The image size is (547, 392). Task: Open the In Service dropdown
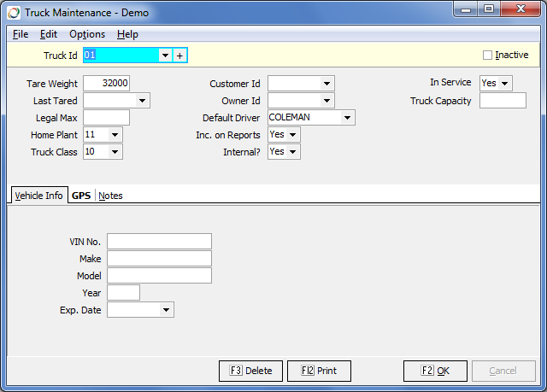pos(505,84)
